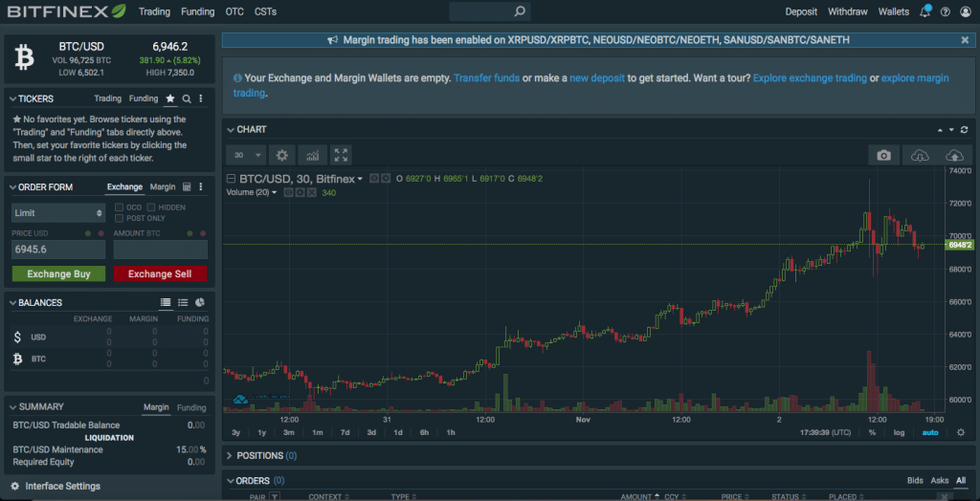Open the Limit order type dropdown

58,212
